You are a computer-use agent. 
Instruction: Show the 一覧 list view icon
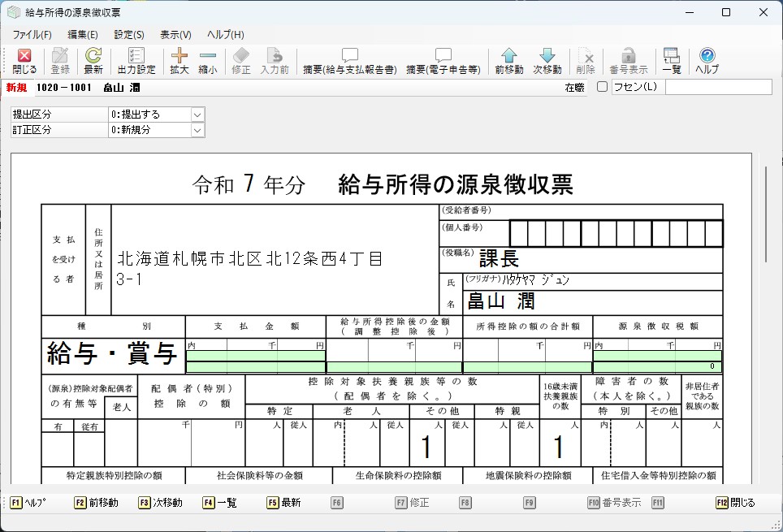(x=671, y=61)
